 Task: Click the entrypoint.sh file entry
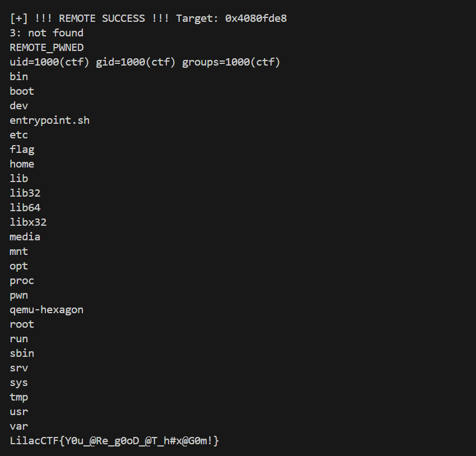tap(49, 120)
